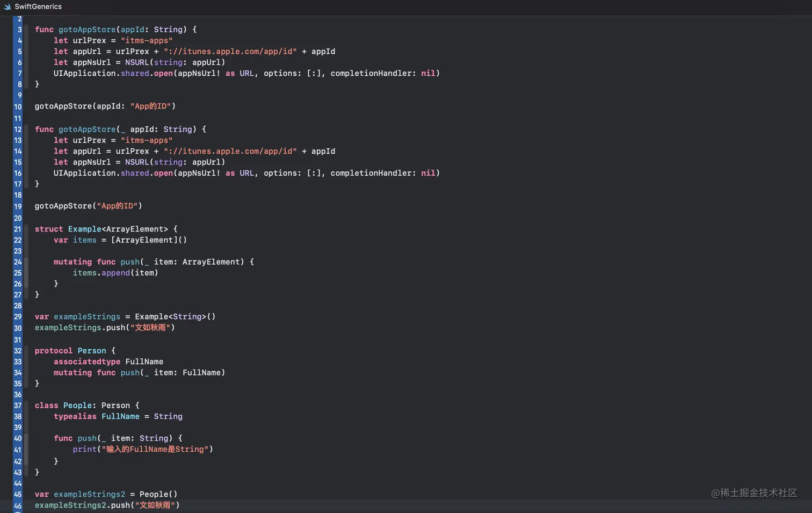Screen dimensions: 812x513
Task: Click completionHandler on line 16
Action: pyautogui.click(x=371, y=173)
